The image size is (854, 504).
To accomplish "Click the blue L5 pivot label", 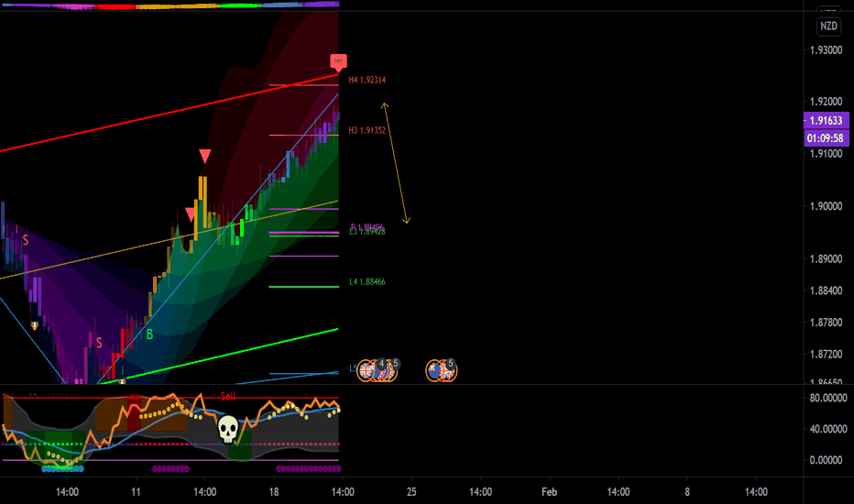I will tap(353, 368).
